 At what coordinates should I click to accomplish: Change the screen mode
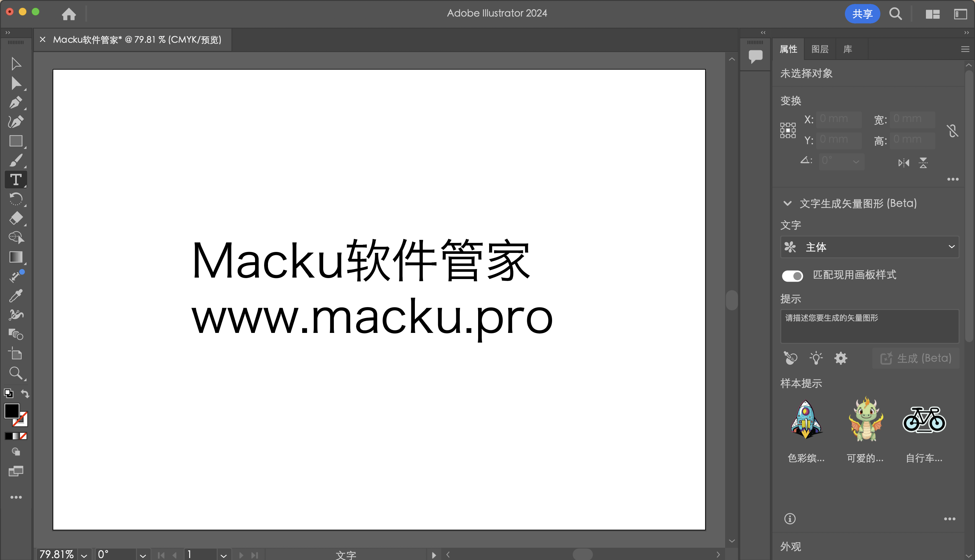pyautogui.click(x=16, y=471)
